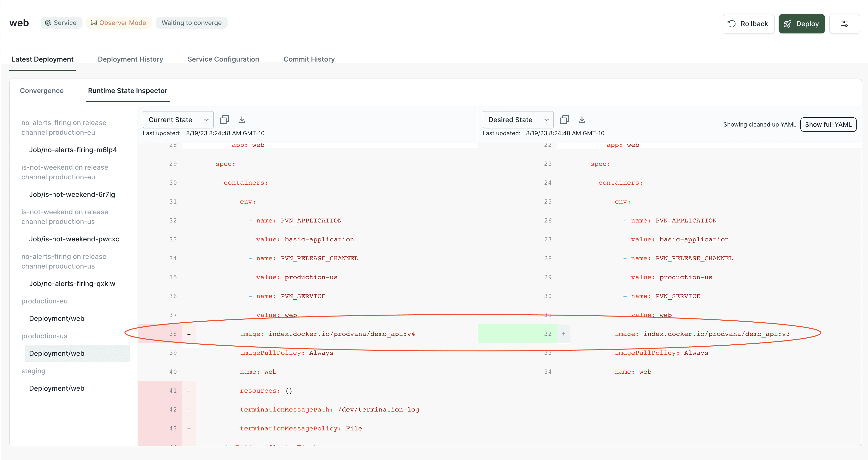Select staging Deployment/web item
Image resolution: width=868 pixels, height=460 pixels.
click(57, 388)
